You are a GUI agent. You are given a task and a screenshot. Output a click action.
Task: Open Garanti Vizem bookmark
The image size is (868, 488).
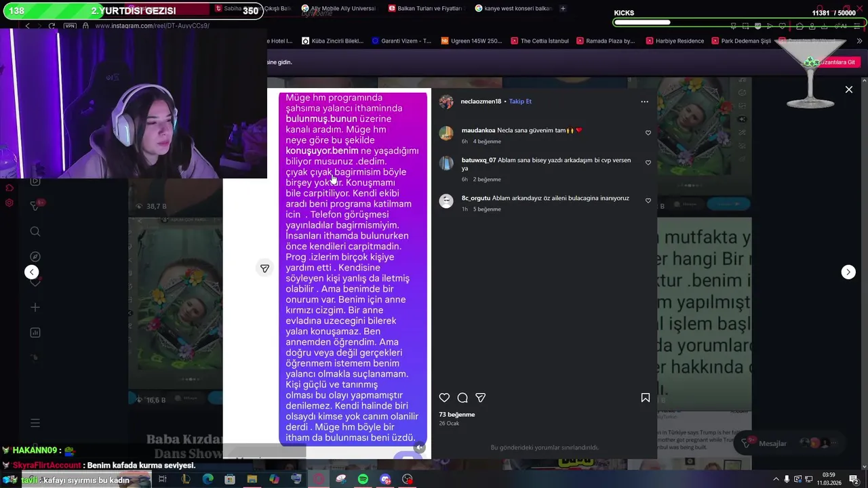[x=401, y=41]
